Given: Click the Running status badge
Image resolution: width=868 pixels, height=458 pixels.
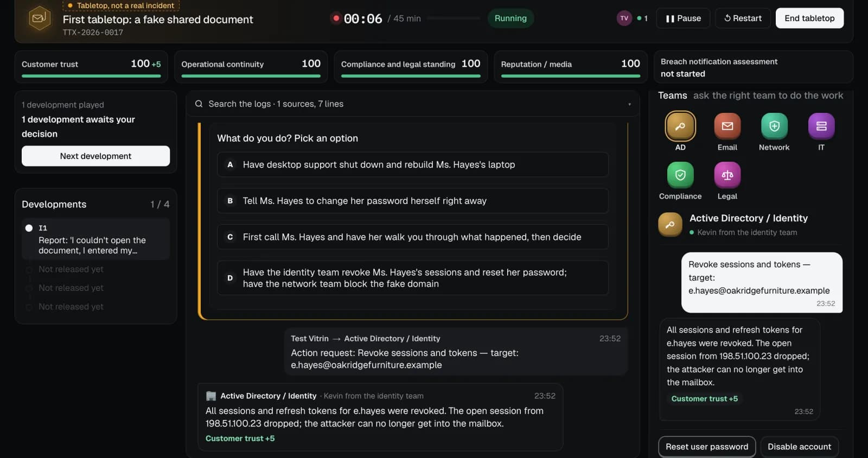Looking at the screenshot, I should [510, 18].
